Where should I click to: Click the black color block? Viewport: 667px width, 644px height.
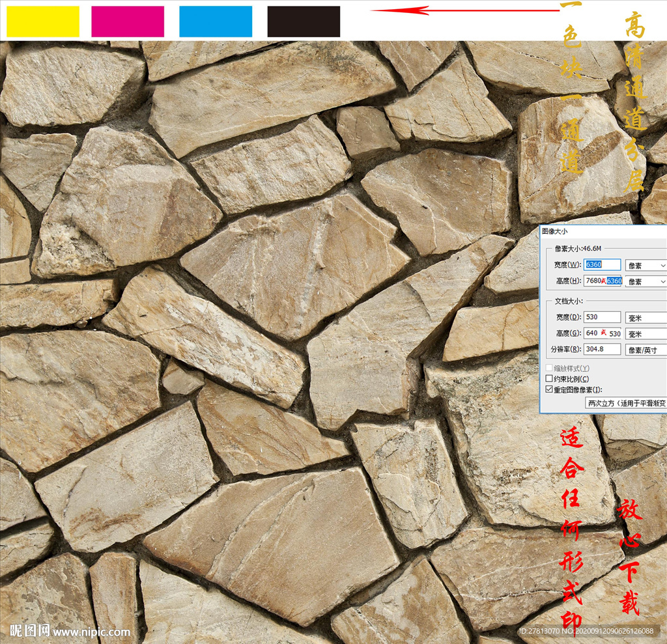coord(304,21)
